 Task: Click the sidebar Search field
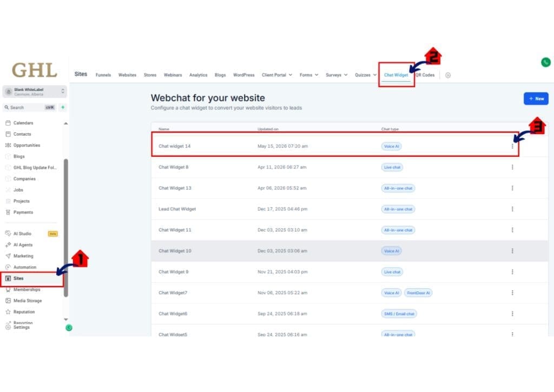coord(30,108)
